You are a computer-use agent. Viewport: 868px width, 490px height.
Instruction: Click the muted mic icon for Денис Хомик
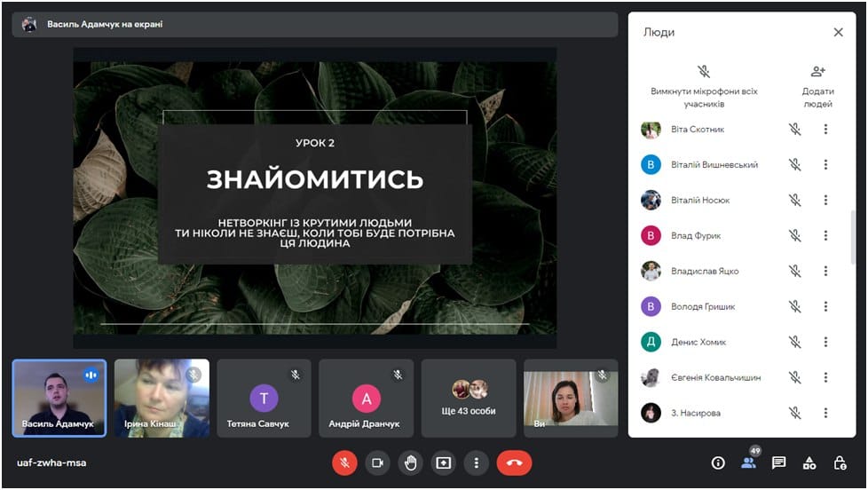click(x=794, y=342)
